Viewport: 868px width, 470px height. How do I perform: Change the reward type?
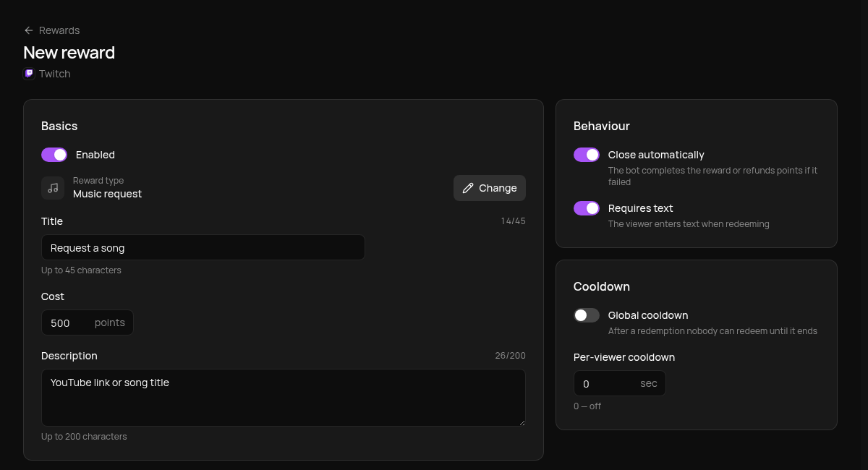coord(490,188)
